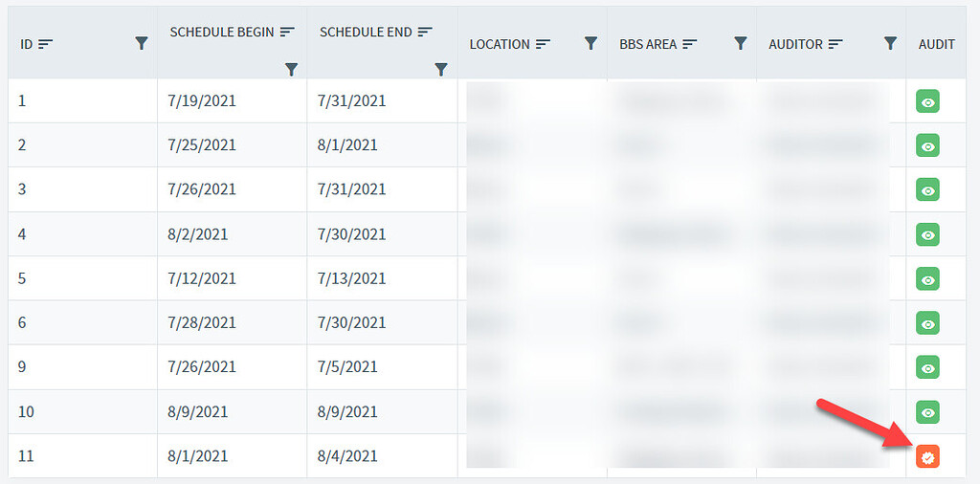Sort by the BBS Area column header
Viewport: 980px width, 484px height.
689,44
